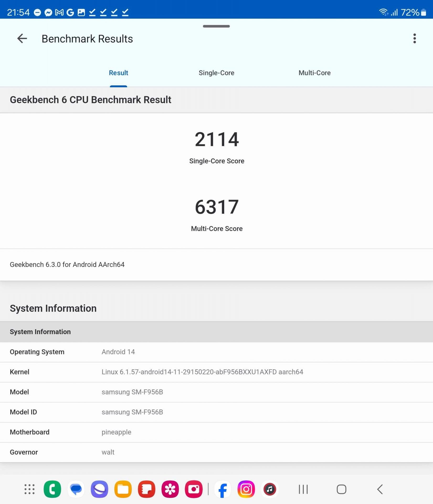Tap the 6317 multi-core score
This screenshot has width=433, height=504.
click(x=217, y=207)
